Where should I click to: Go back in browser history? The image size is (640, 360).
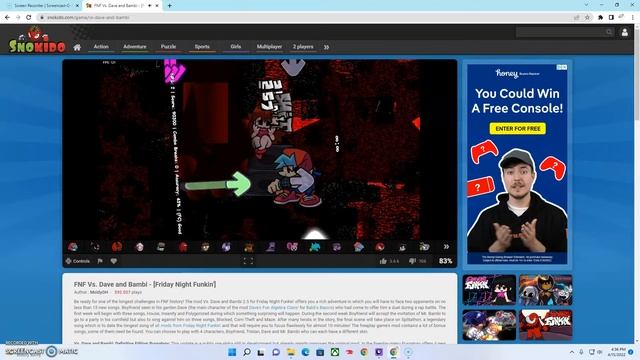click(7, 18)
